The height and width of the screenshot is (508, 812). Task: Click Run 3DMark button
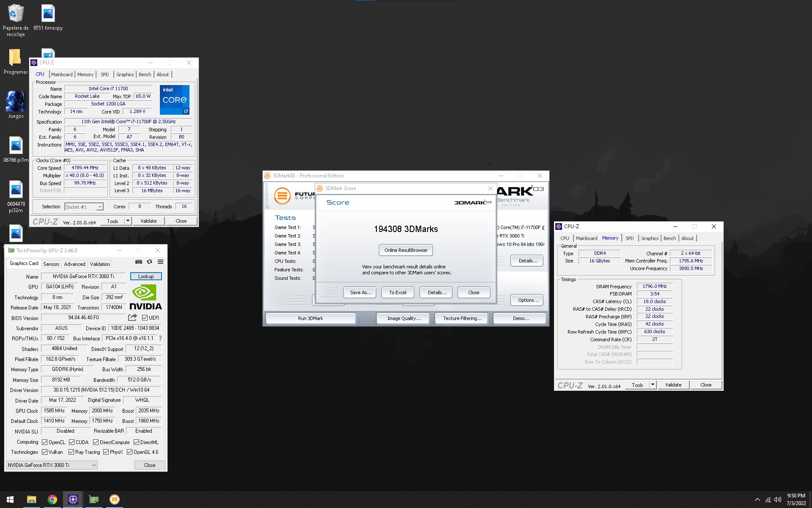click(310, 318)
